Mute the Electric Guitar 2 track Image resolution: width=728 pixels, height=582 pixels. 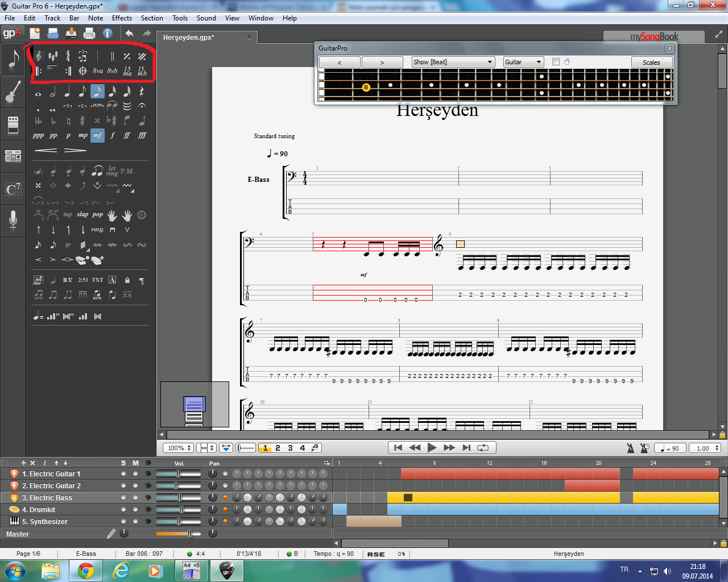[135, 486]
